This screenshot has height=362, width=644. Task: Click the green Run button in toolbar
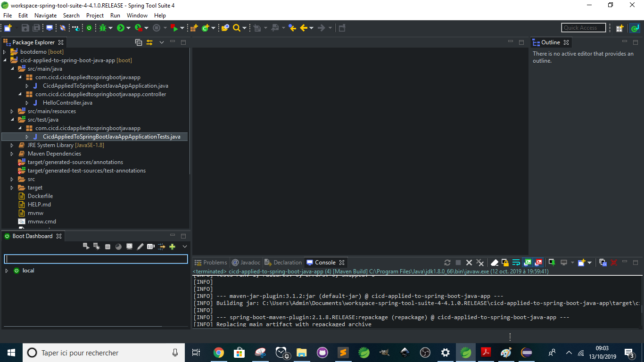(x=121, y=28)
